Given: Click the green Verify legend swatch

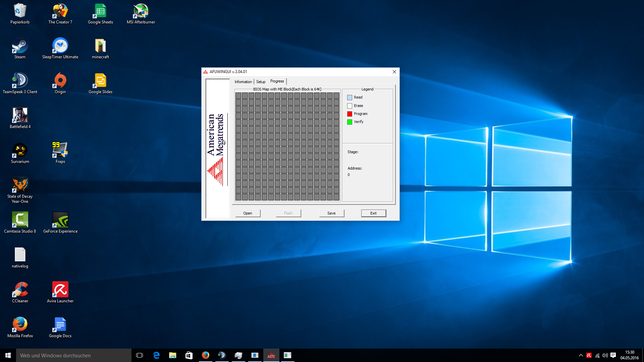Looking at the screenshot, I should point(350,122).
